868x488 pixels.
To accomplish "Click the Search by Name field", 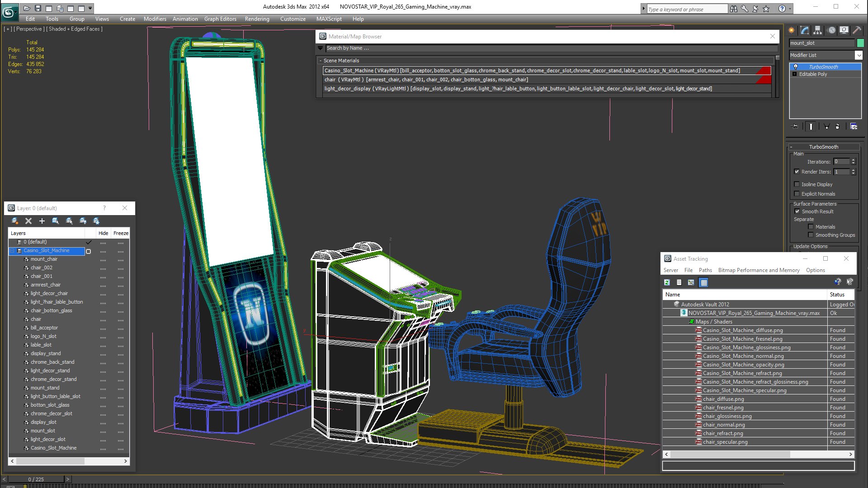I will [x=552, y=48].
